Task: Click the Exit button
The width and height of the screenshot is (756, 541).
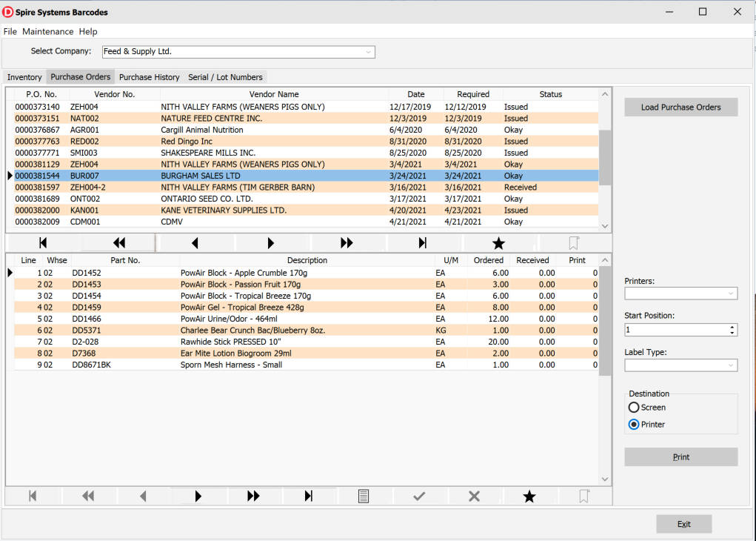Action: pyautogui.click(x=683, y=524)
